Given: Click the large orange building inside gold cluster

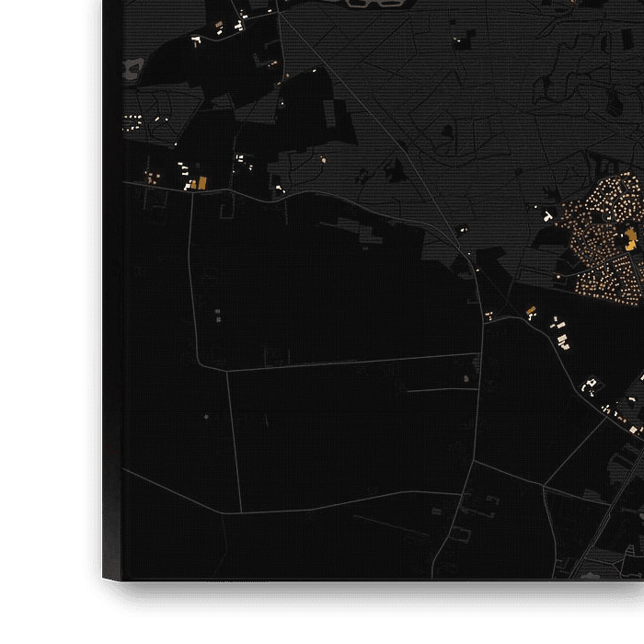Looking at the screenshot, I should pos(630,241).
